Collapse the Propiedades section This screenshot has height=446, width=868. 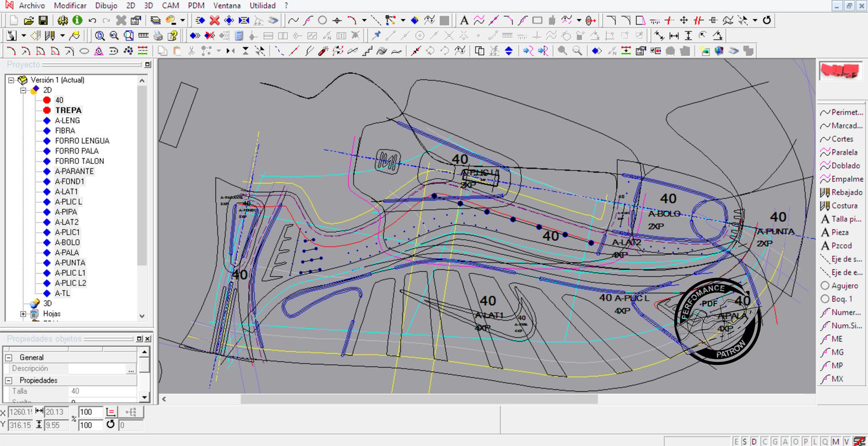point(9,381)
